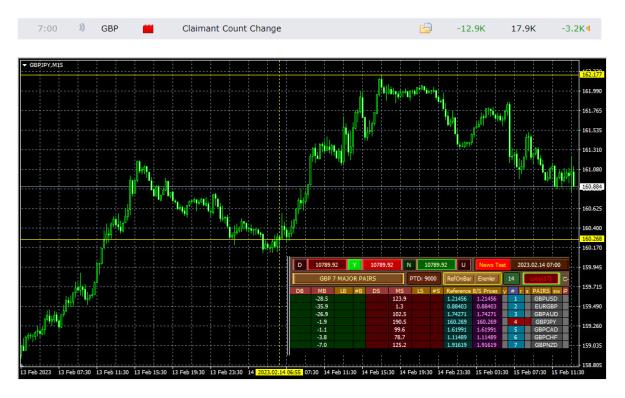Click the green 14 button
The image size is (625, 398).
coord(511,278)
